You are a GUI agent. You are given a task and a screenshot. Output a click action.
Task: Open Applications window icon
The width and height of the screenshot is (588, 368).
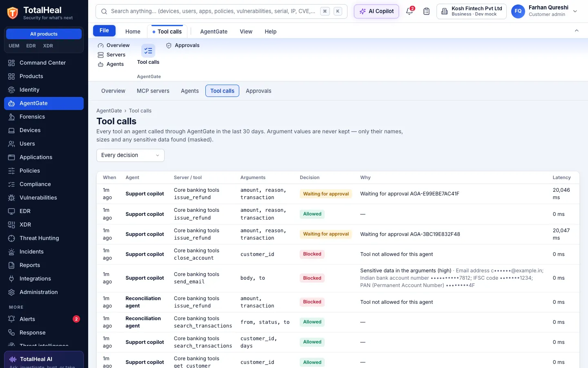[x=11, y=157]
